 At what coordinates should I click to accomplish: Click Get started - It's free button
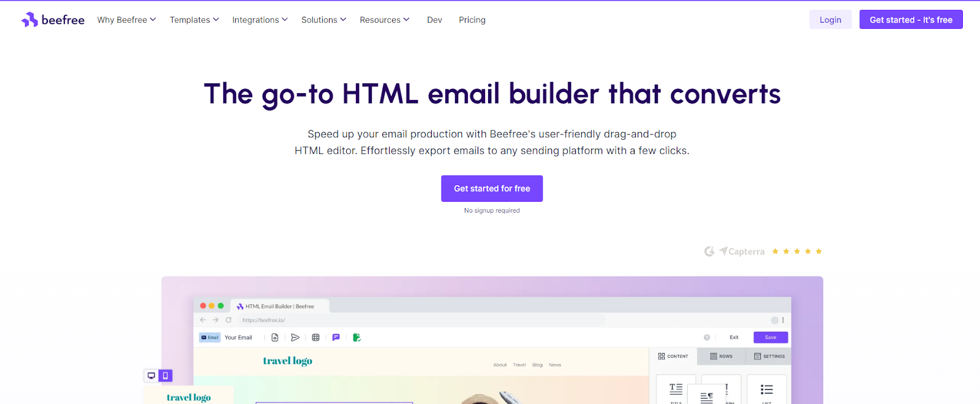(x=911, y=20)
